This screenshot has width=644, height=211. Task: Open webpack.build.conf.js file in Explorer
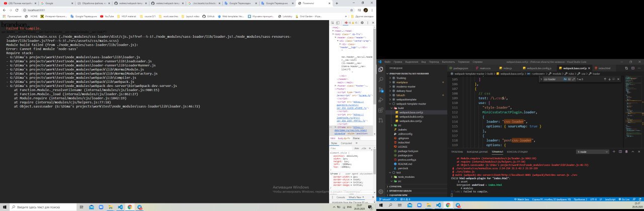point(413,117)
